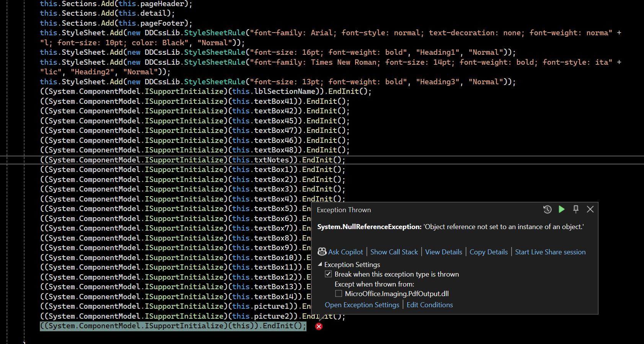Pin the Exception Thrown popup
Viewport: 644px width, 344px height.
pyautogui.click(x=576, y=209)
